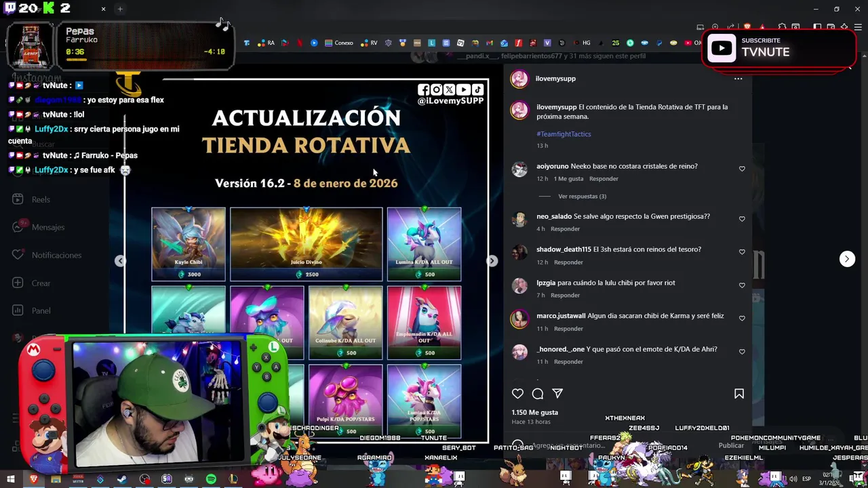The width and height of the screenshot is (868, 488).
Task: Open Notificaciones in Instagram sidebar
Action: click(x=47, y=255)
